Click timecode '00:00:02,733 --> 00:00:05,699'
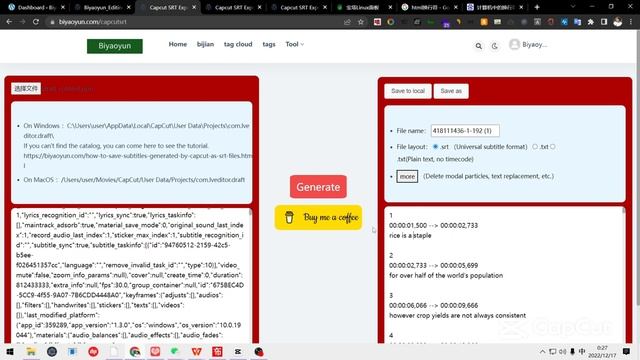 433,265
